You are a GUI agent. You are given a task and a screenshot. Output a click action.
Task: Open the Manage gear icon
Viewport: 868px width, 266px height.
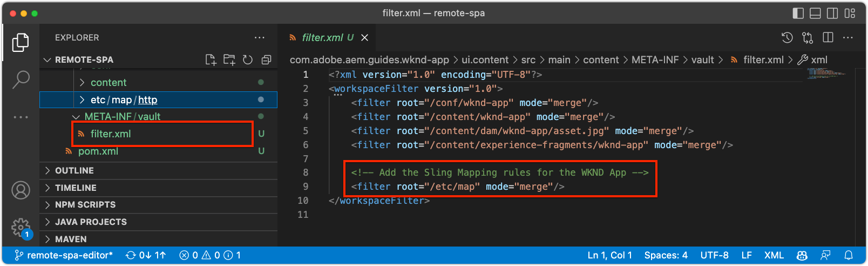[x=21, y=227]
